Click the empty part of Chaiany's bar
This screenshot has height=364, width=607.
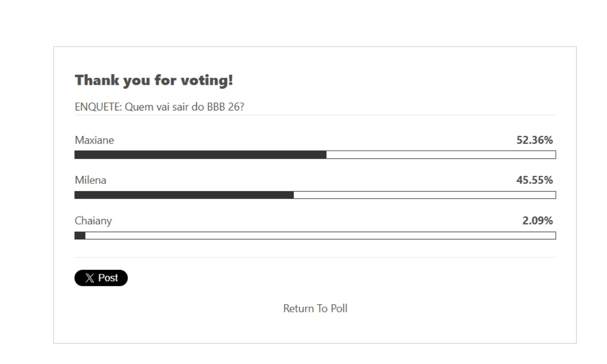point(320,236)
